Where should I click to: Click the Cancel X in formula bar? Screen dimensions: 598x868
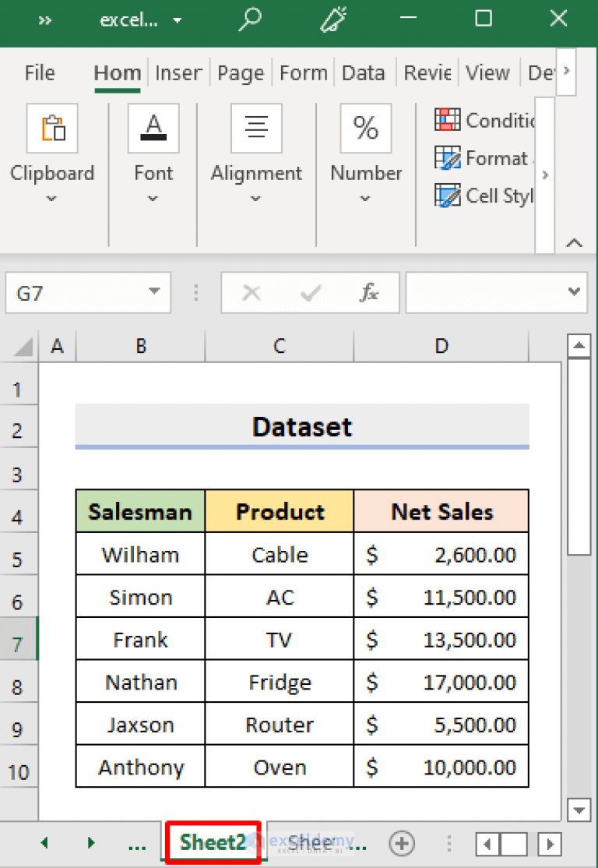click(252, 293)
